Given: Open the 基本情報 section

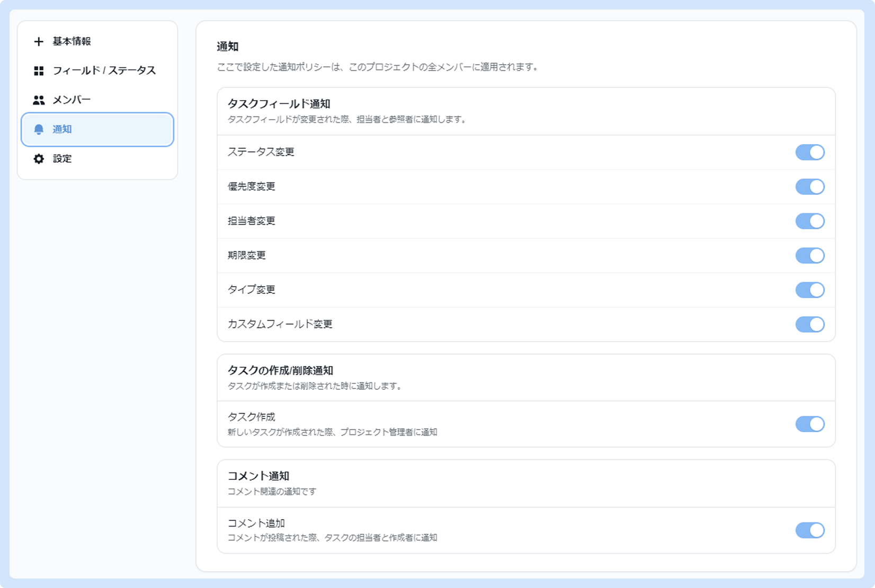Looking at the screenshot, I should 97,41.
